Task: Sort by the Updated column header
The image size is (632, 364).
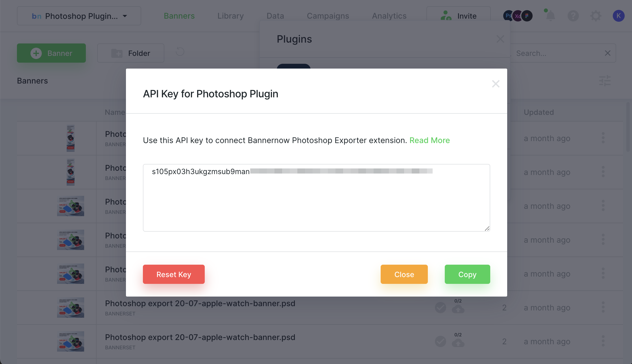Action: click(x=539, y=112)
